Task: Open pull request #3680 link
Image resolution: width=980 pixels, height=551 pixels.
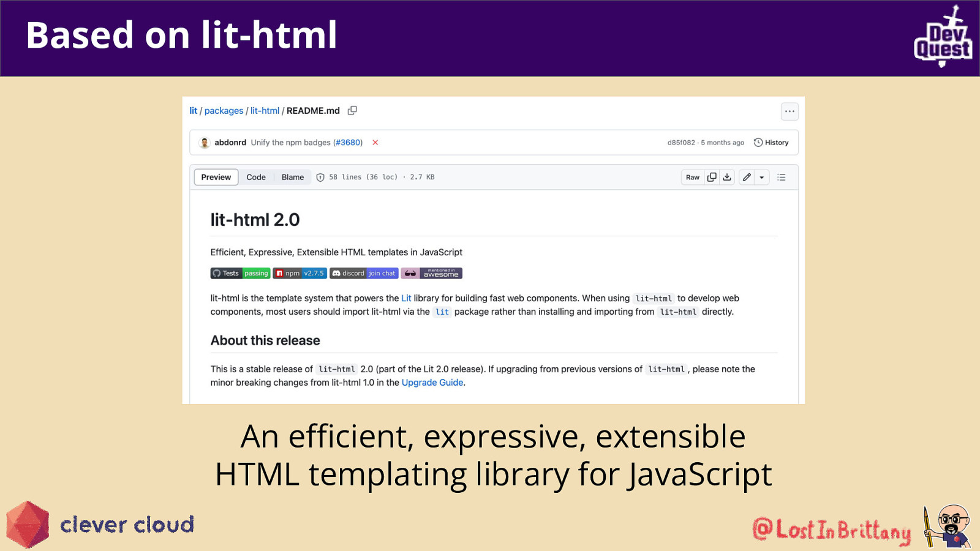Action: click(348, 143)
